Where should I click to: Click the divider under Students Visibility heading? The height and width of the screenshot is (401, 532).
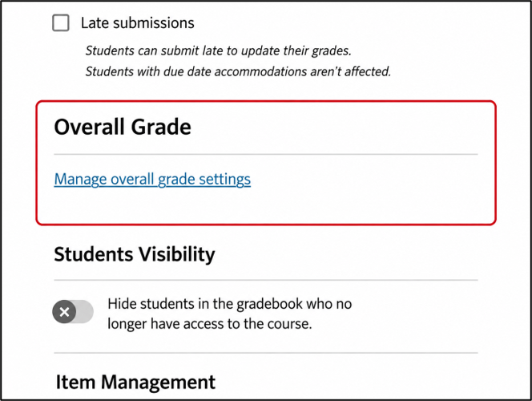pyautogui.click(x=266, y=280)
